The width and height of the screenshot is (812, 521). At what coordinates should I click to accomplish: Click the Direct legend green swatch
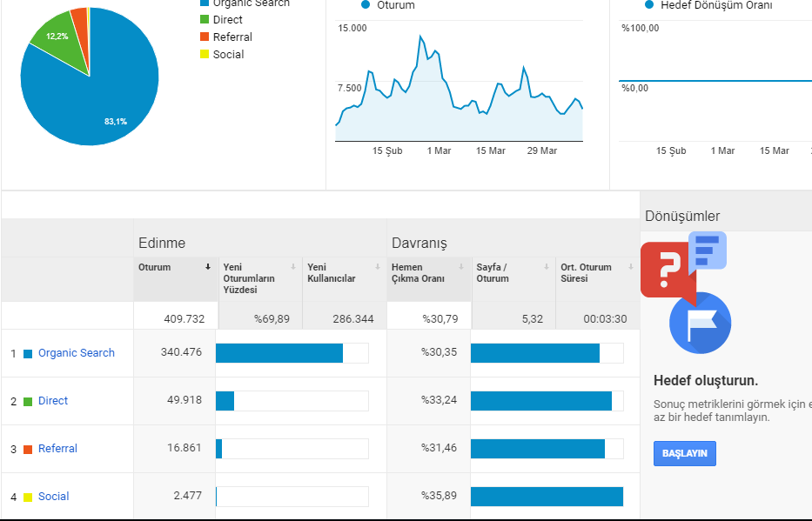(x=205, y=20)
